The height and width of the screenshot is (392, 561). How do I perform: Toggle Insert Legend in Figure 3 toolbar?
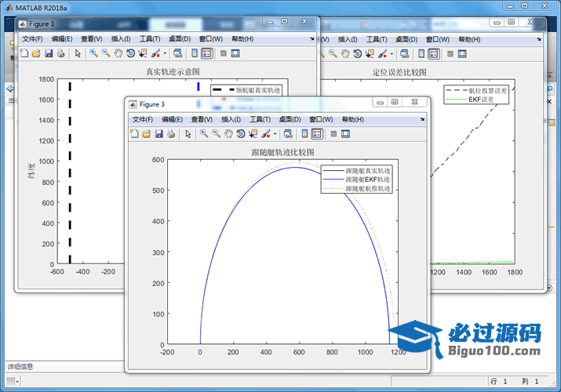click(317, 134)
